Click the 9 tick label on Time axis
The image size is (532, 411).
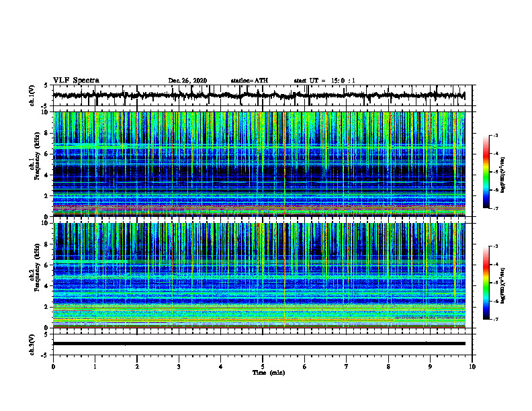(430, 367)
